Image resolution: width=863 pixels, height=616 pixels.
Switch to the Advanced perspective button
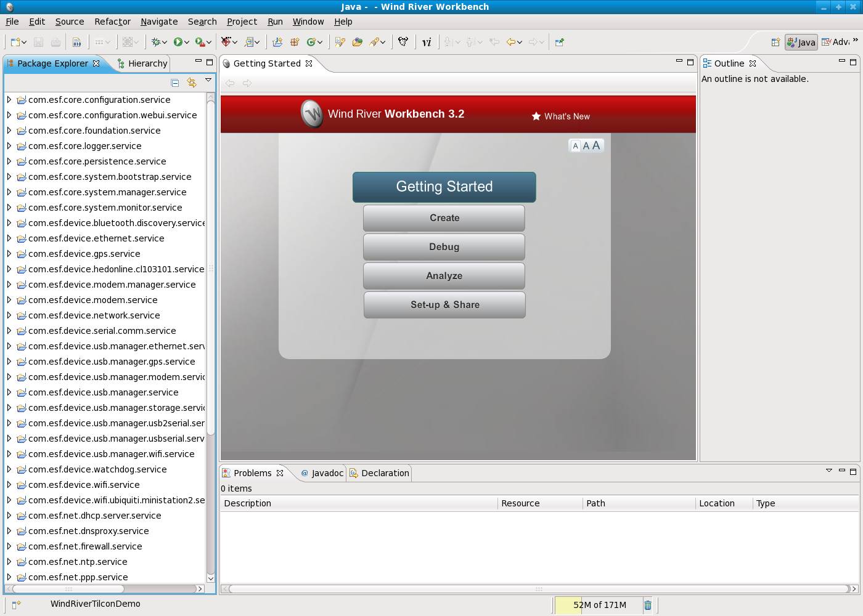click(x=836, y=42)
